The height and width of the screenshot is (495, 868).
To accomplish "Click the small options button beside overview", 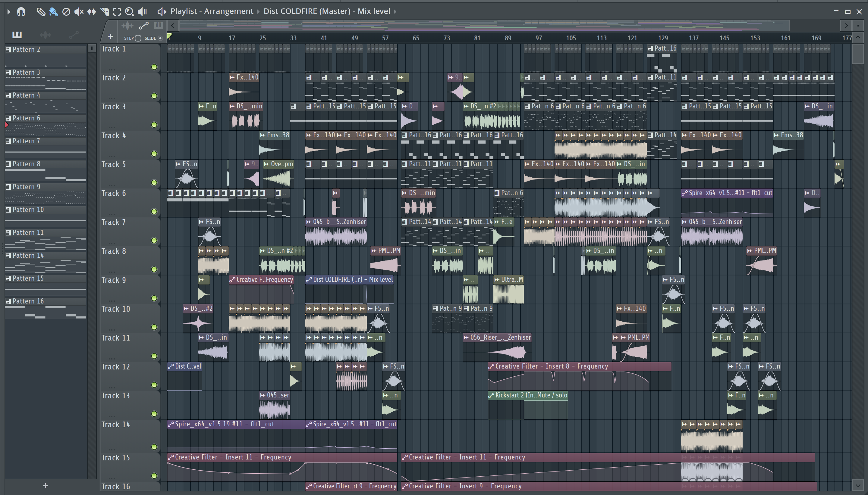I will [x=858, y=26].
